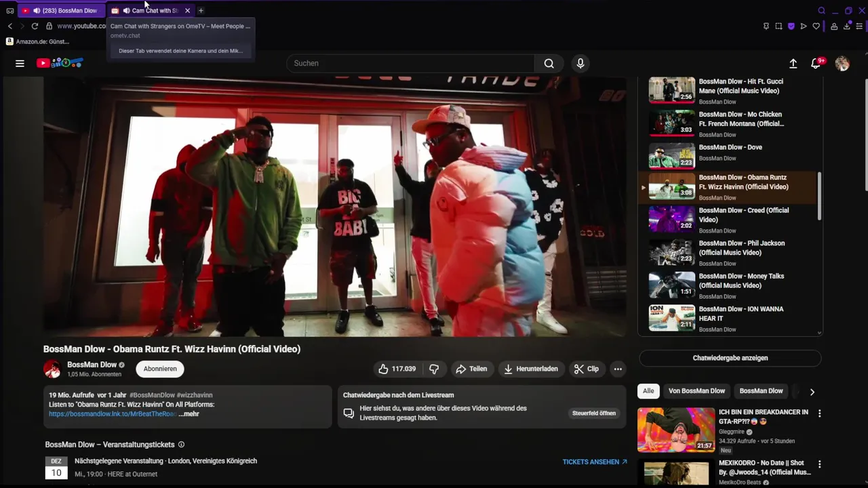Viewport: 868px width, 488px height.
Task: Open the BossMan Dlow channel avatar
Action: (52, 369)
